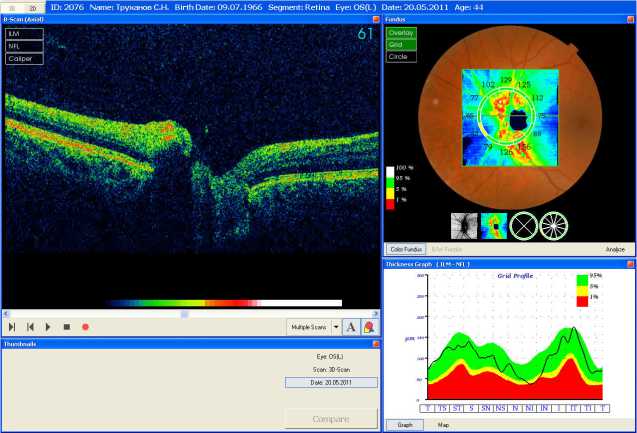Click the stop playback button
The image size is (637, 433).
pos(66,327)
